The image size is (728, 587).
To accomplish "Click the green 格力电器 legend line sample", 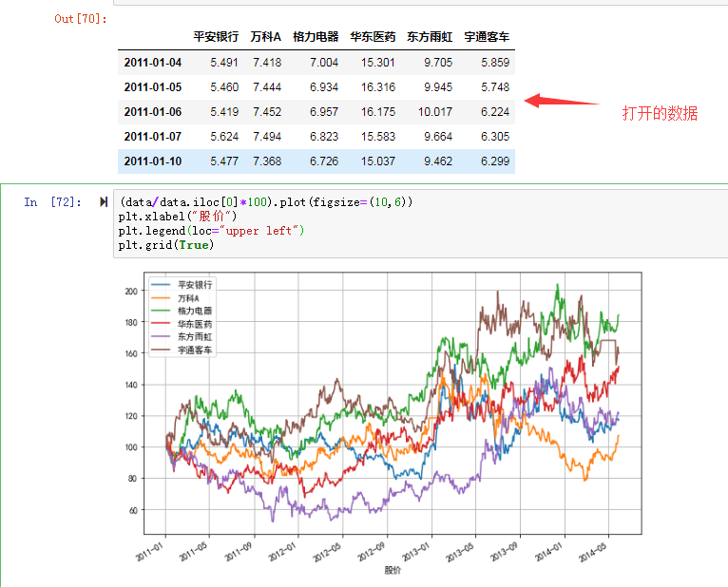I will 161,311.
